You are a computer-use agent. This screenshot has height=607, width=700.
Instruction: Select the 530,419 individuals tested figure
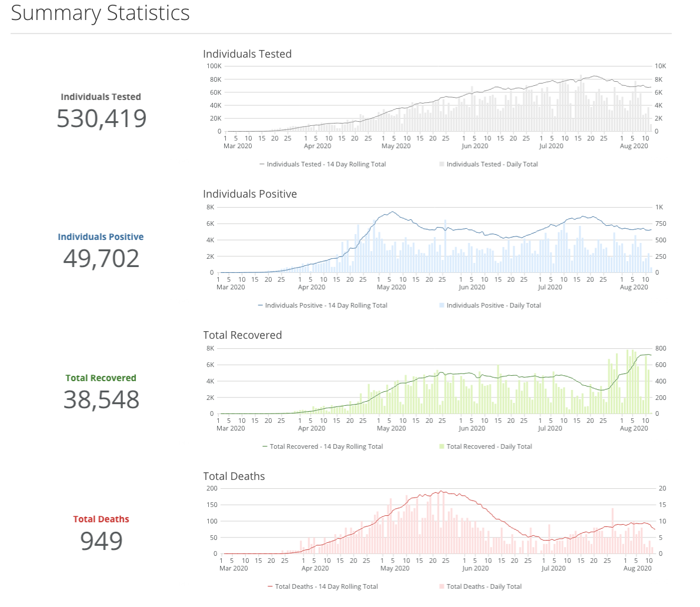pos(101,119)
